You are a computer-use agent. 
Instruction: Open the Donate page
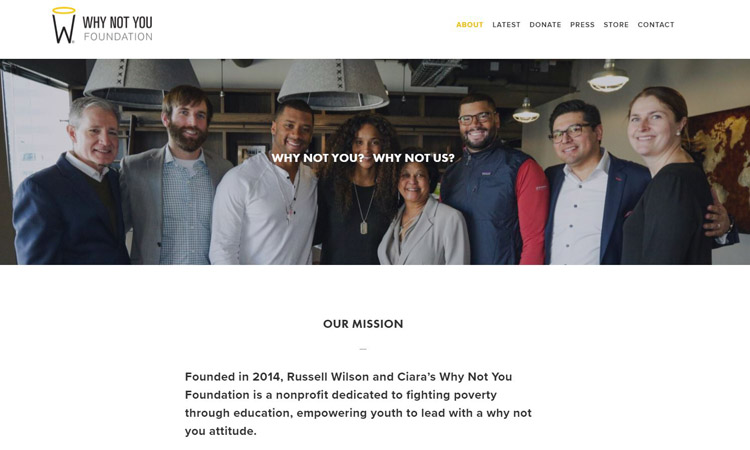click(x=545, y=24)
